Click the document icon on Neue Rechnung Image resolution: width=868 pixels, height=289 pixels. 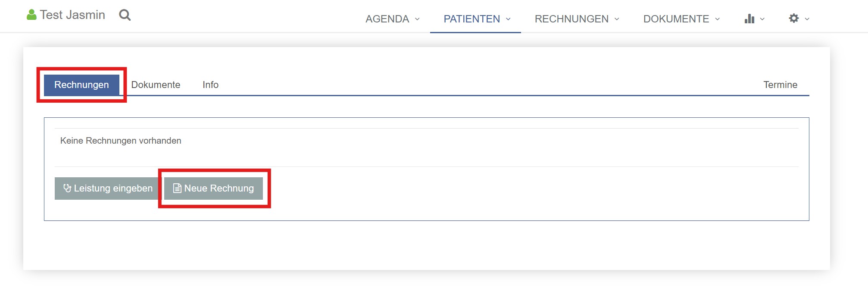click(177, 188)
